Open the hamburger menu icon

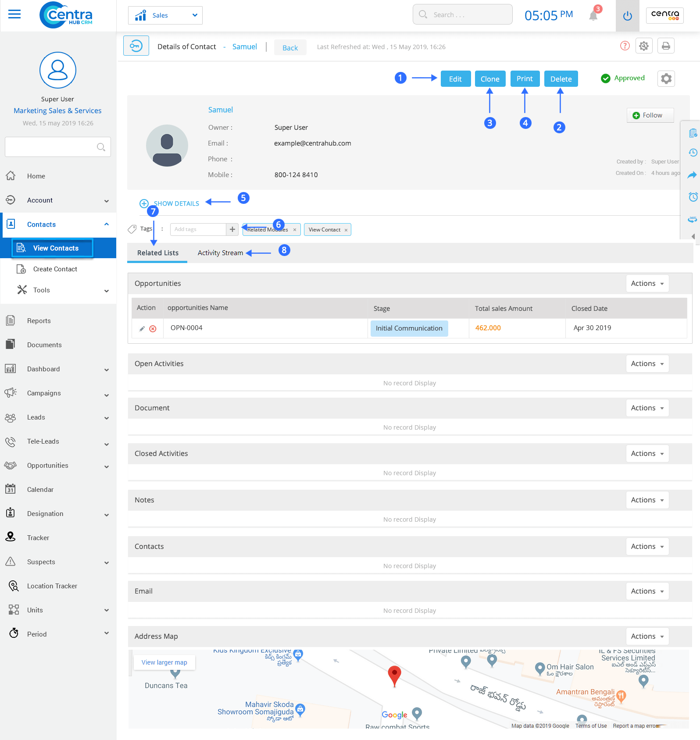coord(14,14)
